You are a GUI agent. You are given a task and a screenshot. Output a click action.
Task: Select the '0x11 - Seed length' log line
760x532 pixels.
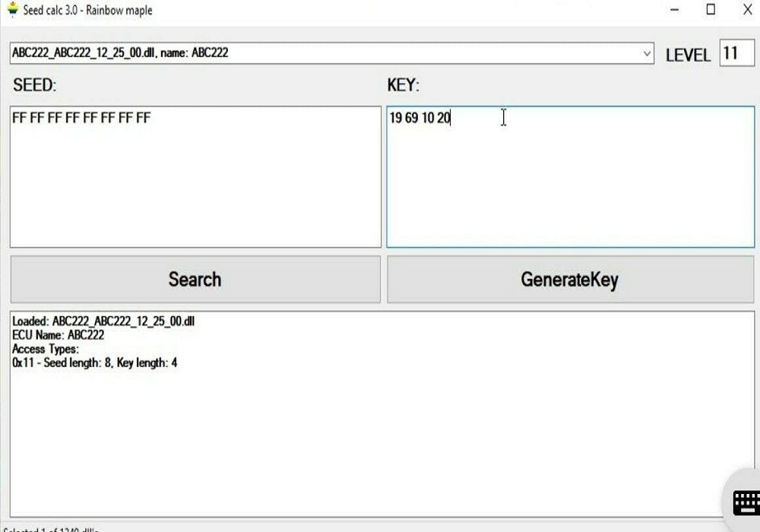[95, 363]
